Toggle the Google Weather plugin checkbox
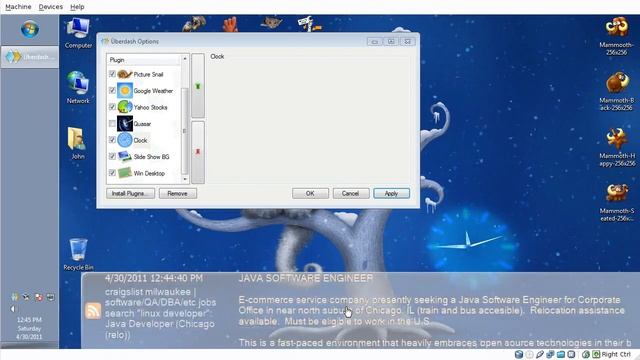 (x=112, y=90)
